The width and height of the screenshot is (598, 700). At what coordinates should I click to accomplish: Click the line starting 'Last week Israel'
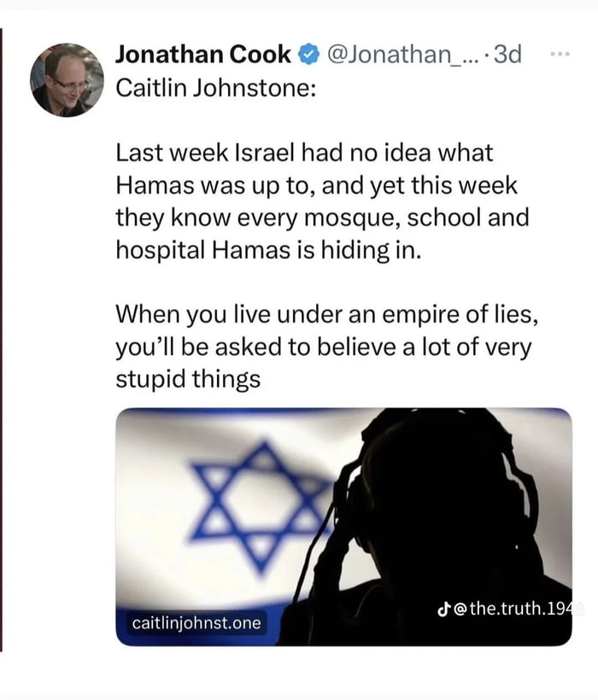click(x=304, y=154)
